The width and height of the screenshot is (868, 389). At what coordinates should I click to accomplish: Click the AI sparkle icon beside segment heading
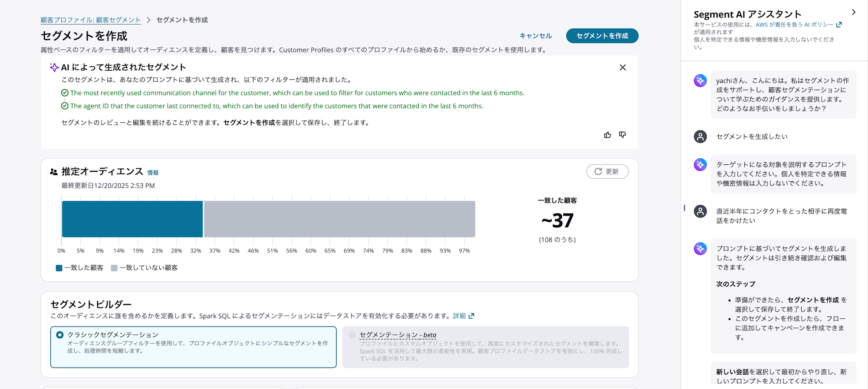coord(54,67)
